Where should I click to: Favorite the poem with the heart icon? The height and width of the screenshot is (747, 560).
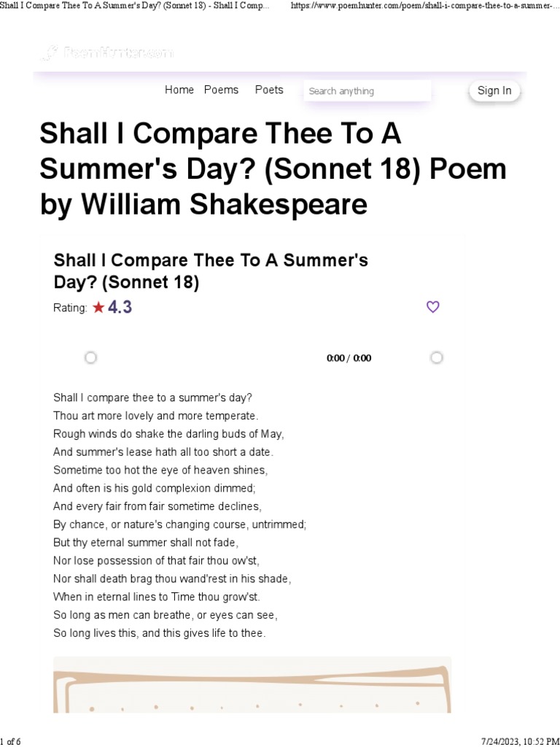coord(432,307)
